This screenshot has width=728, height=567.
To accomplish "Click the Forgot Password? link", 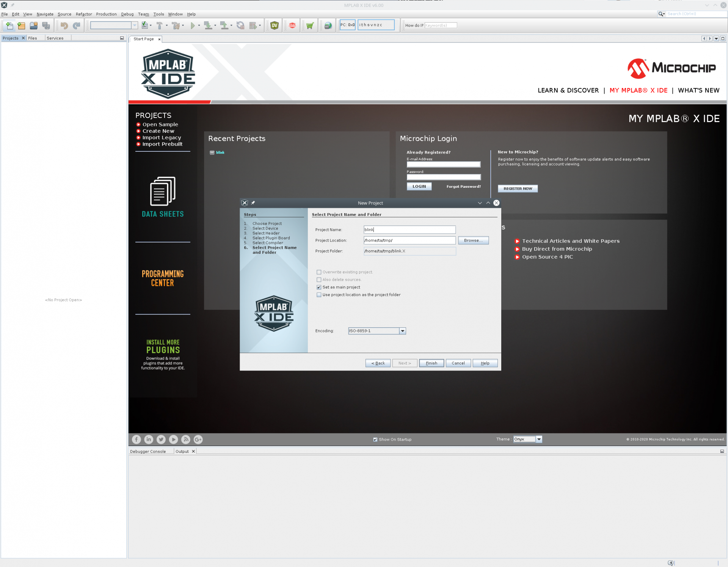I will (x=463, y=187).
